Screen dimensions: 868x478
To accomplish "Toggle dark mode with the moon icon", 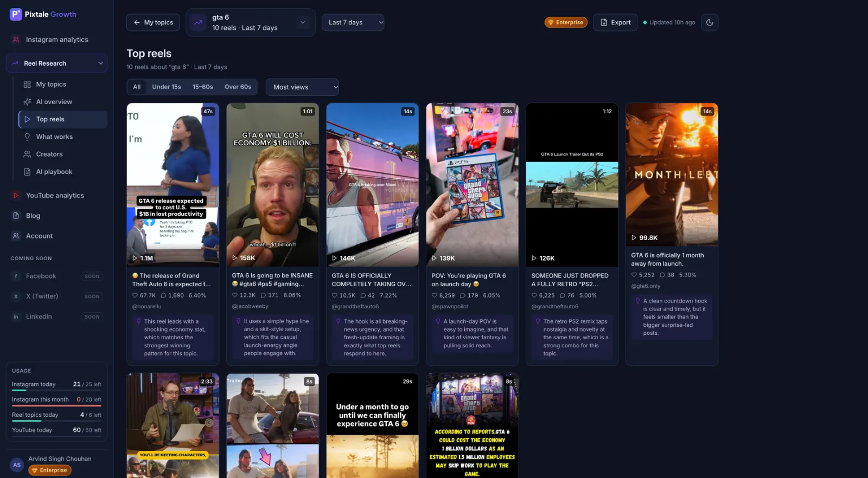I will [710, 22].
